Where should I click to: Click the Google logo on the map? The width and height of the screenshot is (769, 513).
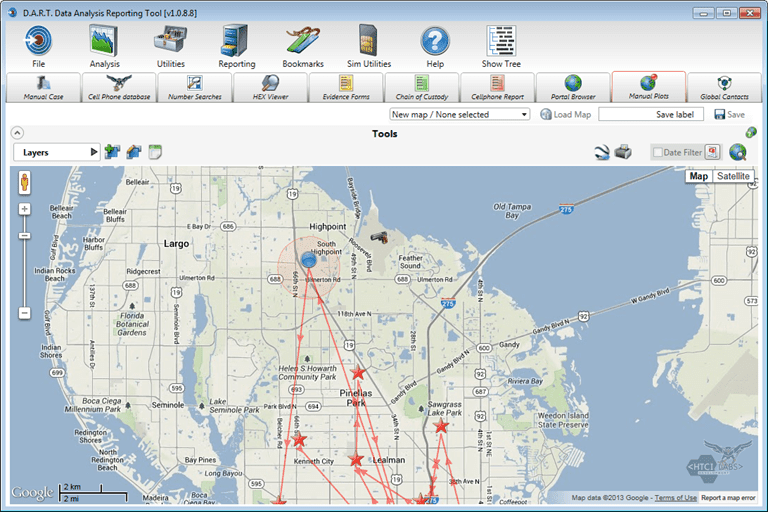(32, 492)
